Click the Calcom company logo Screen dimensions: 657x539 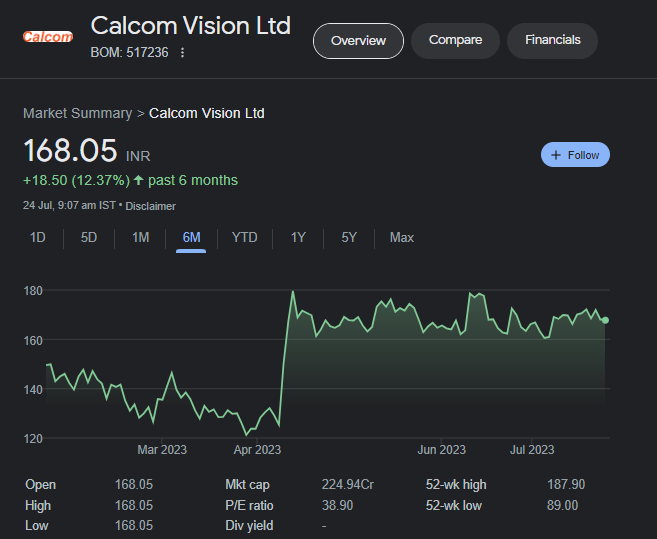coord(48,37)
